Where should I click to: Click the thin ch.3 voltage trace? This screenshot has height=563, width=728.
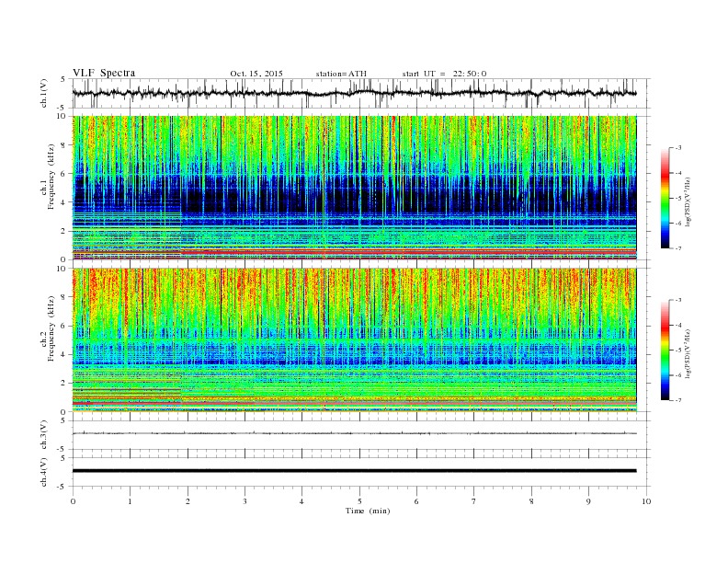pos(354,433)
